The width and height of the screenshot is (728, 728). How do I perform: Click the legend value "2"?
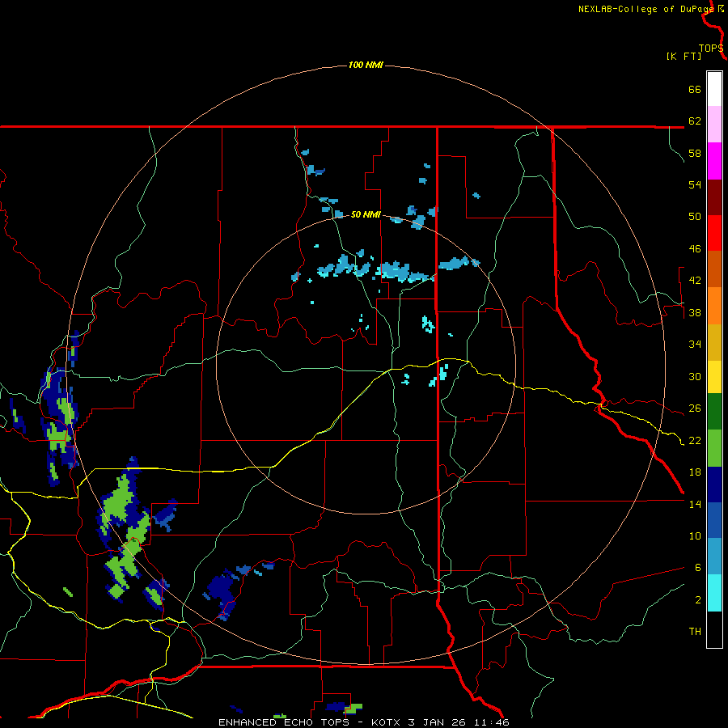click(x=698, y=600)
